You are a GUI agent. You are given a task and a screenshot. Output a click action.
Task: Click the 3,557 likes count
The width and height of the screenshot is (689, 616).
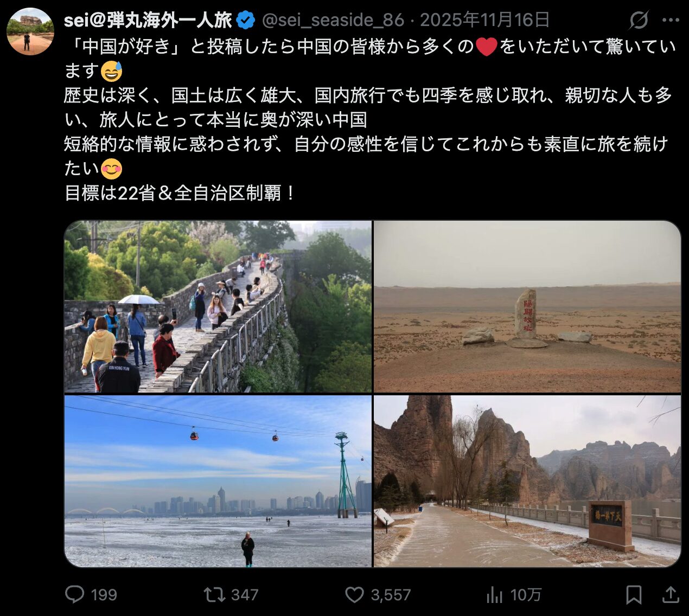(x=391, y=595)
